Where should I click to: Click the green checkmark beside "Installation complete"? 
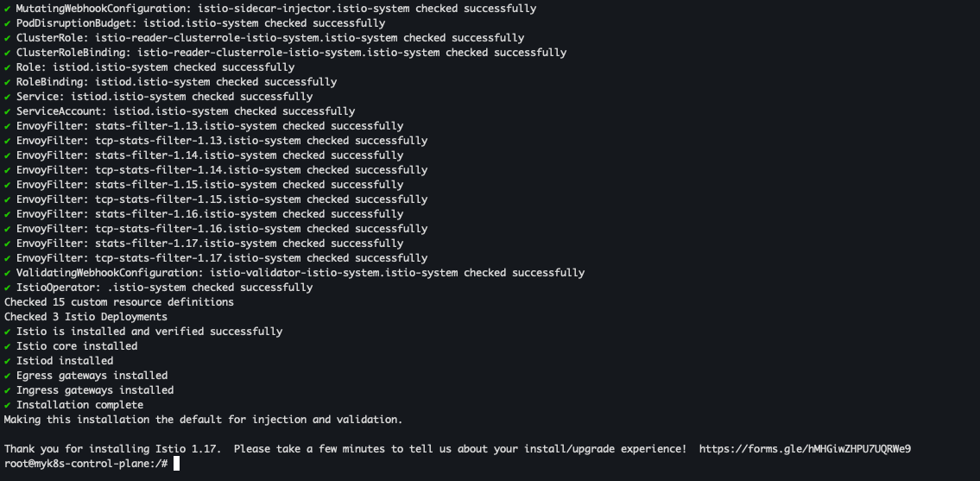click(7, 405)
